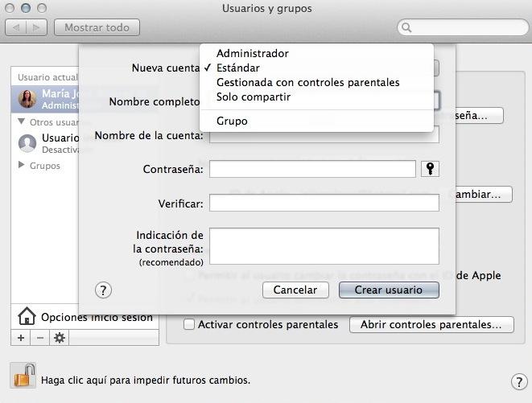
Task: Collapse the Otros usuarios section
Action: [x=22, y=122]
